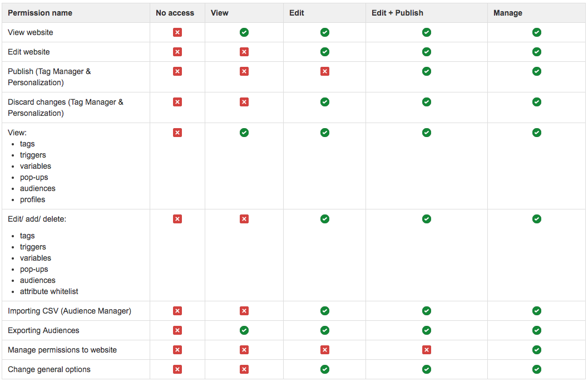Select the Manage column header

click(508, 13)
